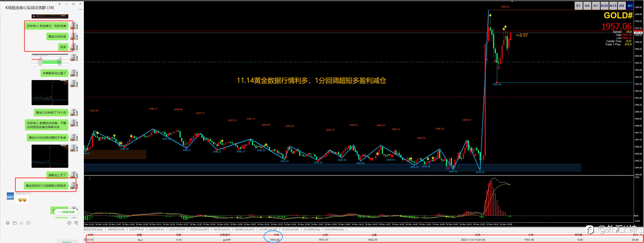Select the profit cell 30.40
Screen dimensions: 644x243
pos(635,240)
